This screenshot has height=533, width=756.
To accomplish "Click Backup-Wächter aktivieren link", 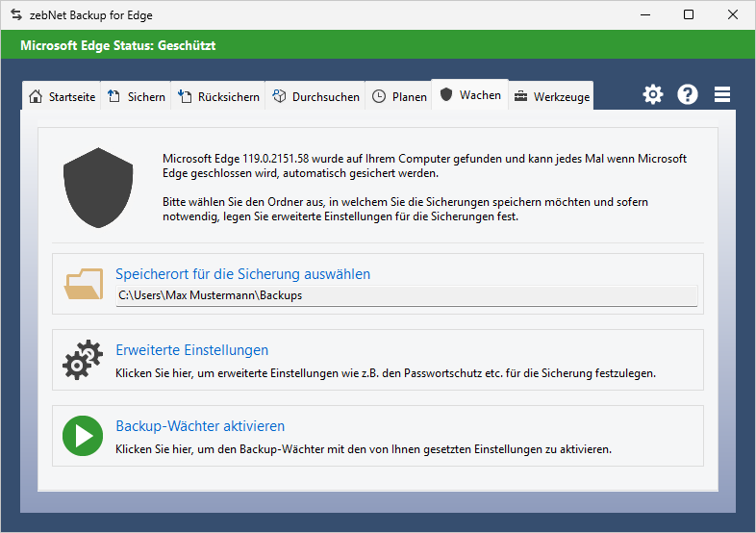I will click(x=200, y=426).
